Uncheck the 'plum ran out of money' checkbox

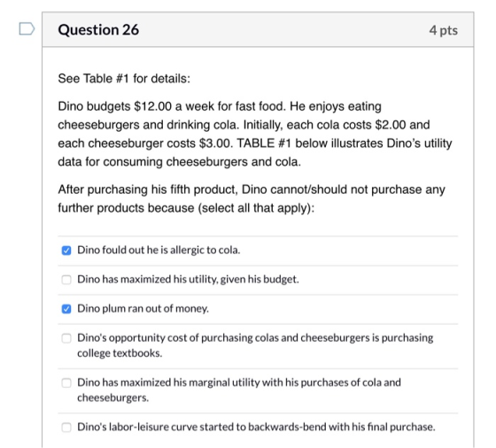(x=66, y=309)
